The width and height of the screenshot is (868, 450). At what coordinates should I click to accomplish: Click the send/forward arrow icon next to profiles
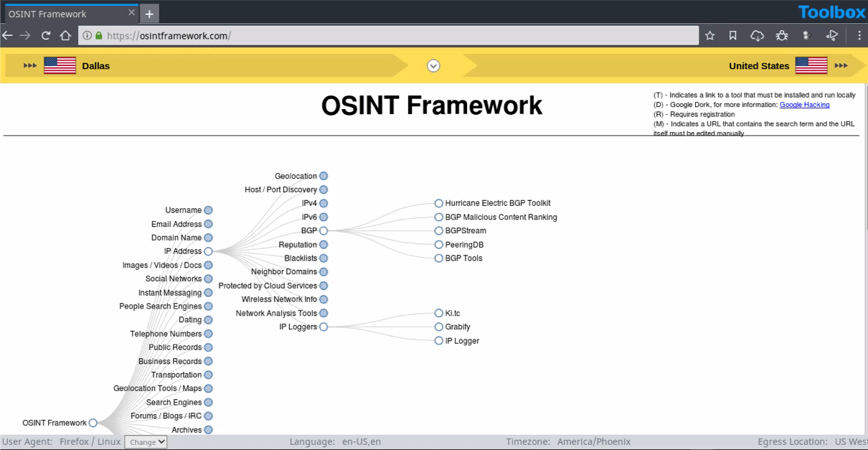[x=831, y=35]
